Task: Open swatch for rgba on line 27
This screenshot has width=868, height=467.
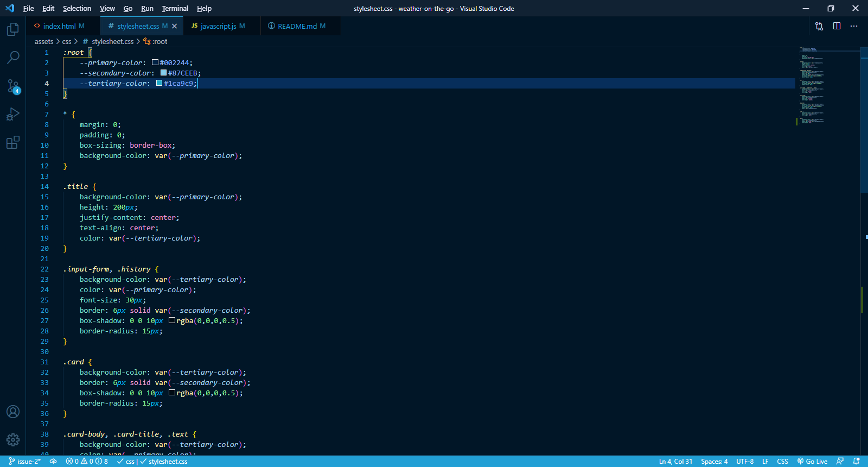Action: [172, 320]
